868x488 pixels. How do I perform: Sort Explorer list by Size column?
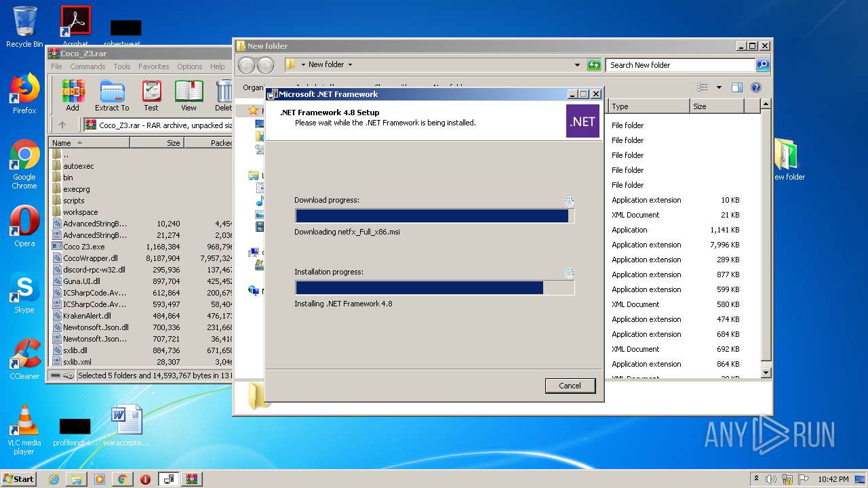717,106
